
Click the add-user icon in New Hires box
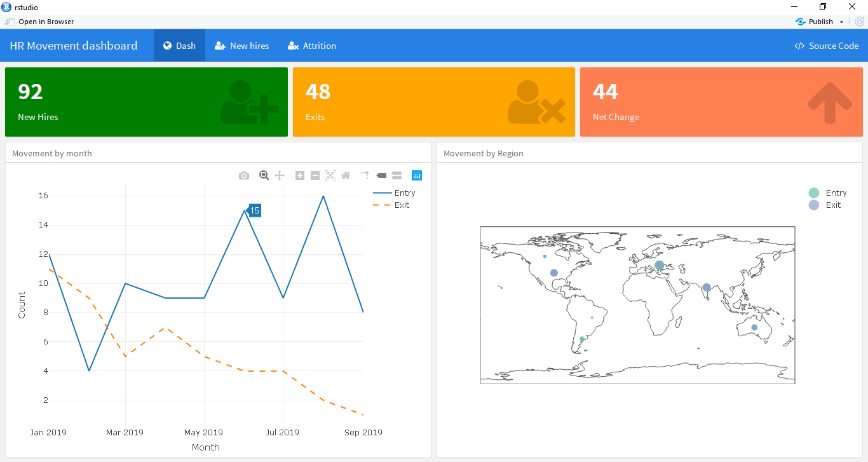pos(249,102)
